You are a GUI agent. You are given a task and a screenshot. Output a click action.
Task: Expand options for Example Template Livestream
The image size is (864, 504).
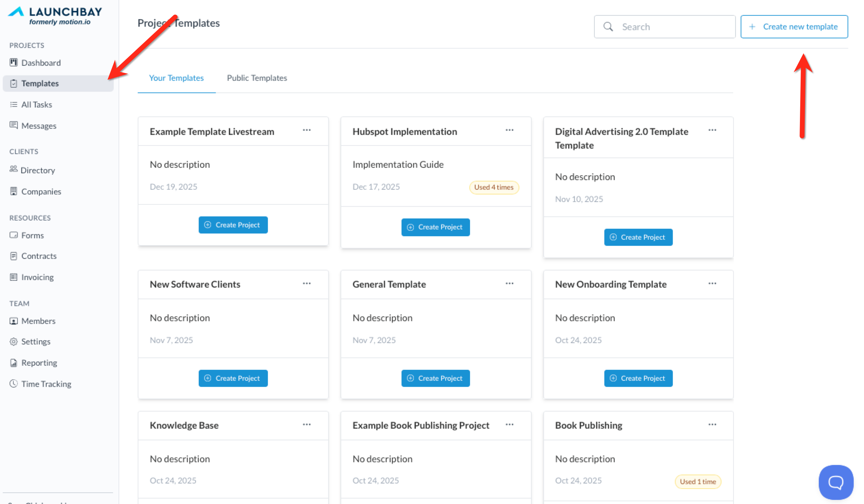click(307, 130)
